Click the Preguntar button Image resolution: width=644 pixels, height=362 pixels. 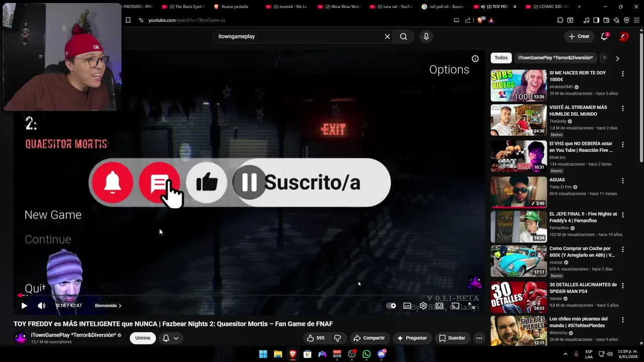coord(412,338)
